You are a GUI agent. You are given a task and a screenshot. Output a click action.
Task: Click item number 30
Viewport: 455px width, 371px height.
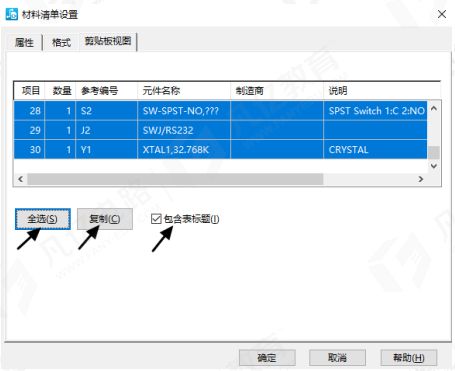pyautogui.click(x=29, y=150)
